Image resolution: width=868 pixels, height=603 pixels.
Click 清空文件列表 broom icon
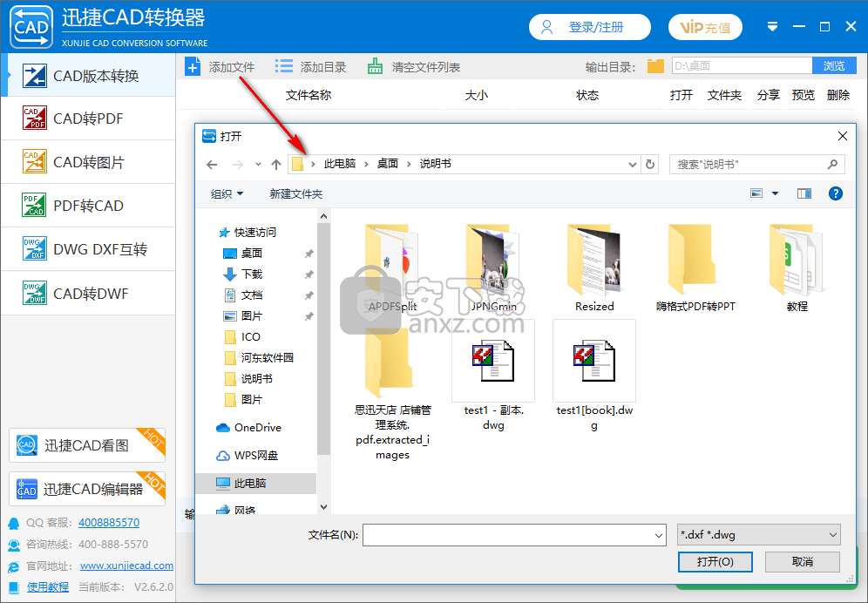click(376, 67)
